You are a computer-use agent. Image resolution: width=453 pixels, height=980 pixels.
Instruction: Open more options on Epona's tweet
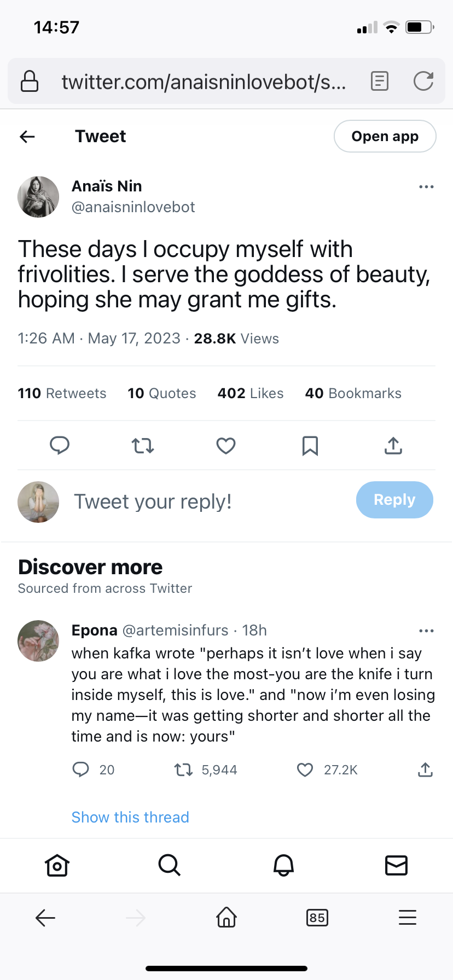coord(426,631)
